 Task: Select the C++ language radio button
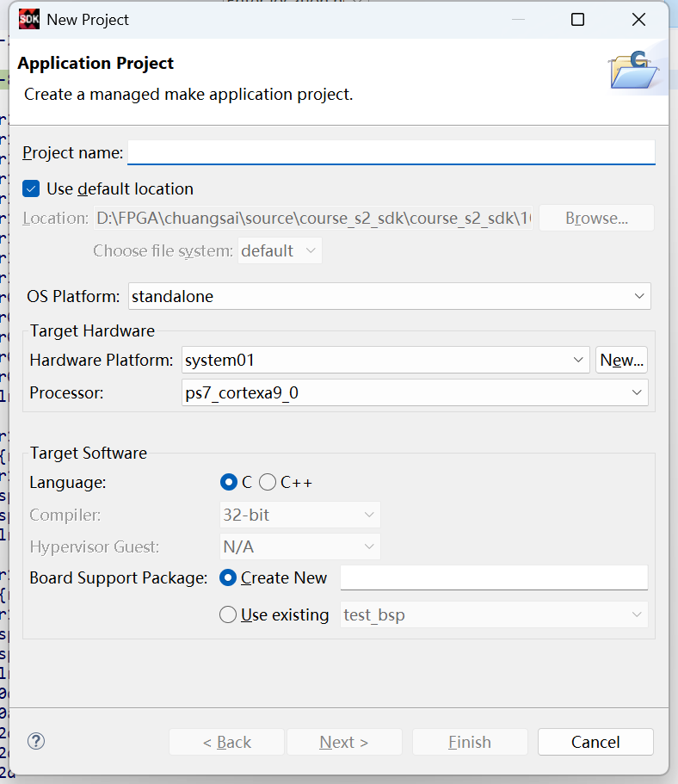pyautogui.click(x=268, y=482)
